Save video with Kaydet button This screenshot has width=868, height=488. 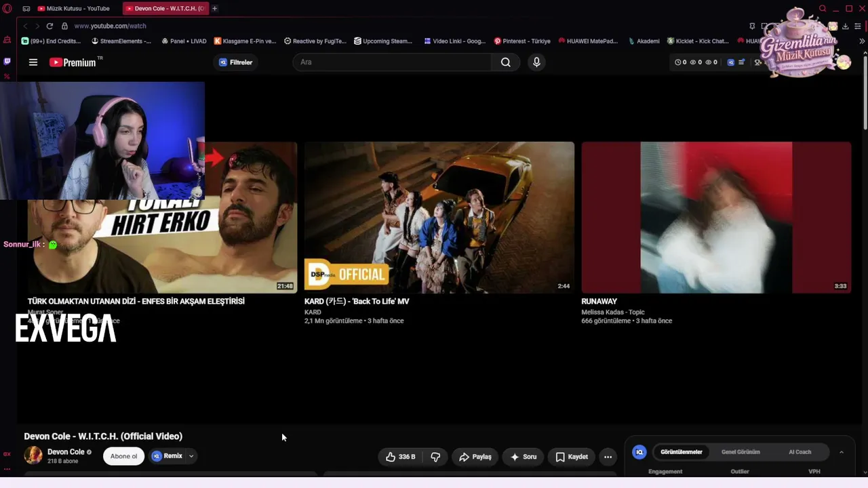[x=572, y=457]
